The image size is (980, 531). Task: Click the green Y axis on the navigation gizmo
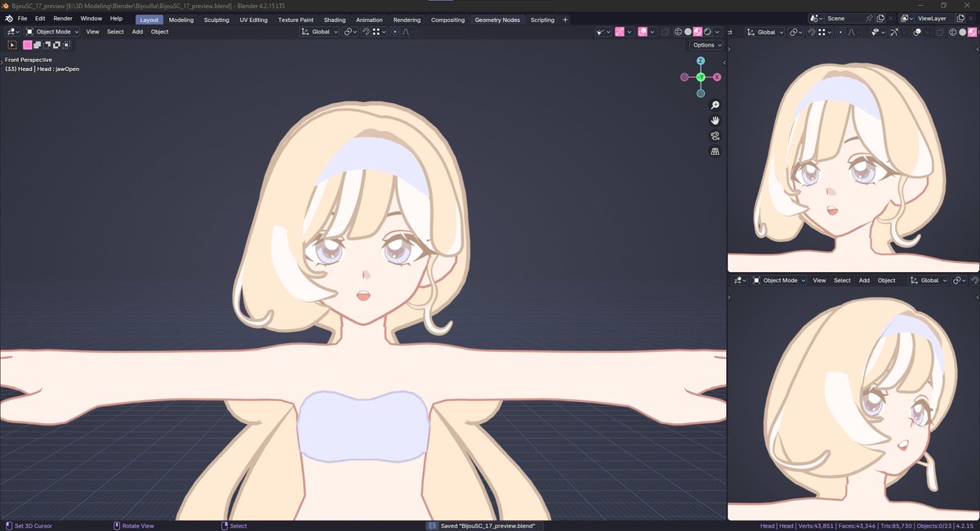tap(701, 76)
